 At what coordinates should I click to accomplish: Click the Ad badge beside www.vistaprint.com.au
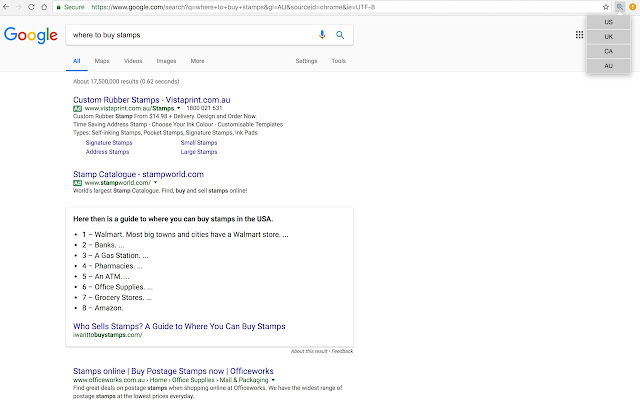[x=78, y=109]
